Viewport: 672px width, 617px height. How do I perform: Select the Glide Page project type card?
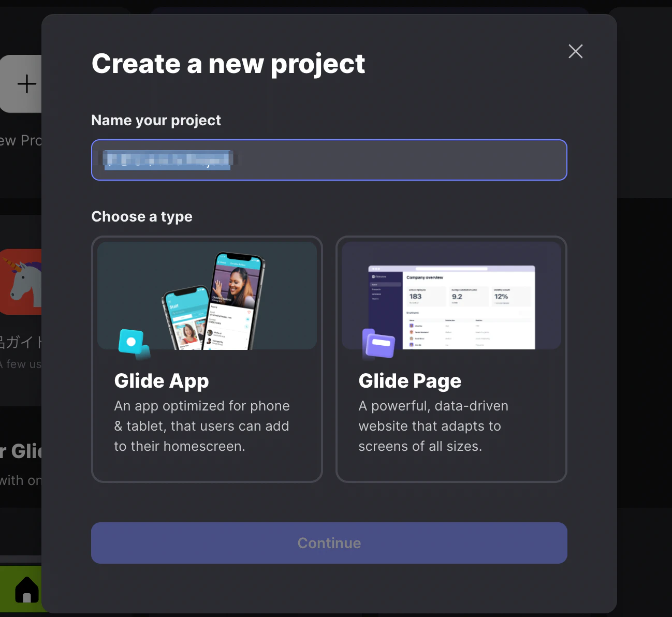451,359
